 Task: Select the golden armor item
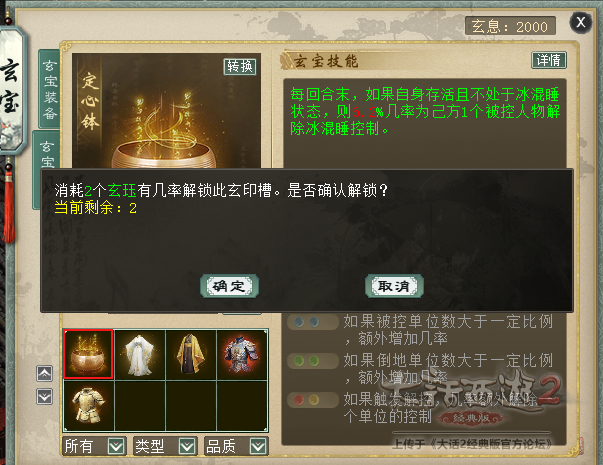tap(88, 405)
